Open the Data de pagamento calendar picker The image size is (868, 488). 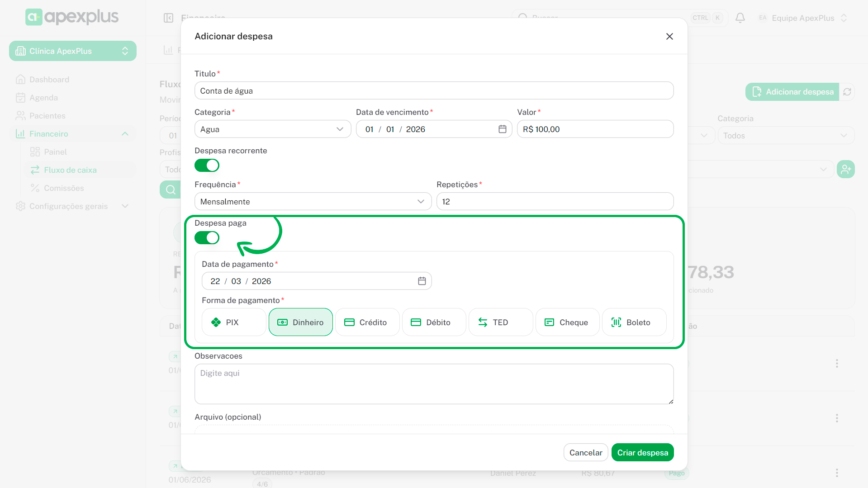(x=422, y=281)
